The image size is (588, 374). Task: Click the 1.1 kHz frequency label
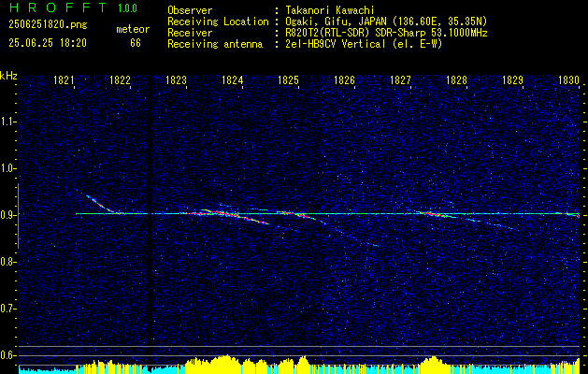click(7, 122)
